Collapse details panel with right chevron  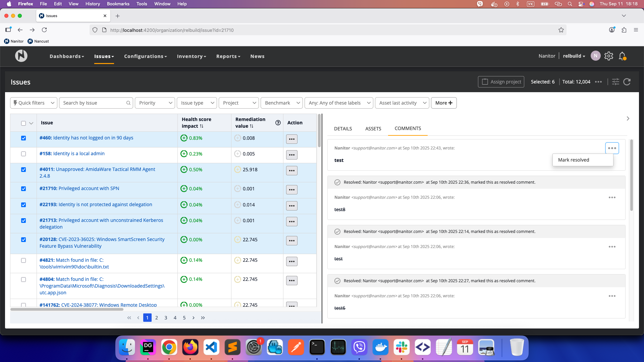coord(628,119)
